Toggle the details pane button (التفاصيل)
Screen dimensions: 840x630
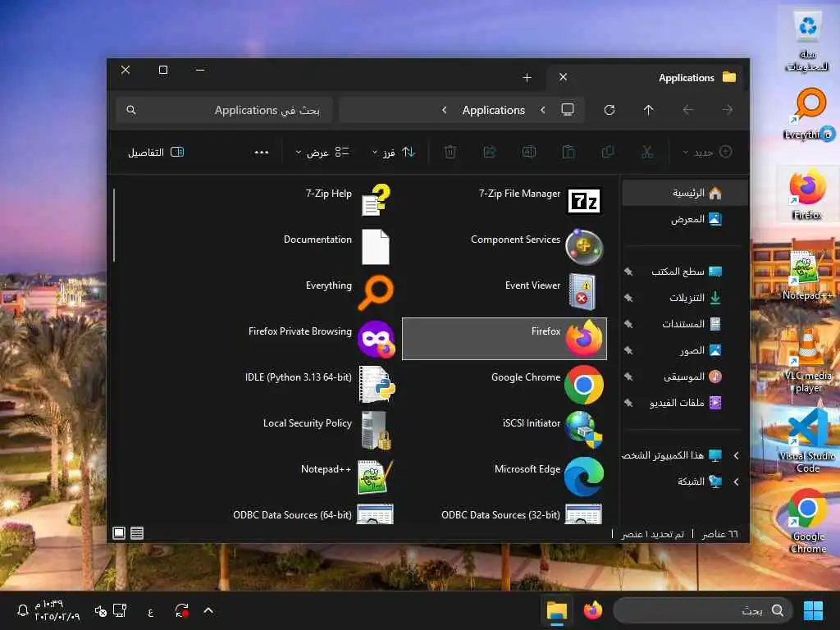pyautogui.click(x=156, y=152)
